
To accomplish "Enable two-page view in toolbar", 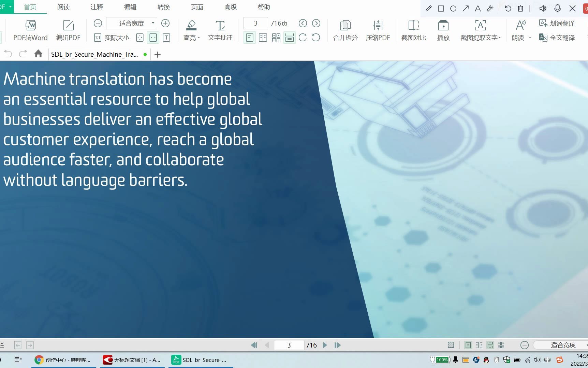I will (263, 38).
